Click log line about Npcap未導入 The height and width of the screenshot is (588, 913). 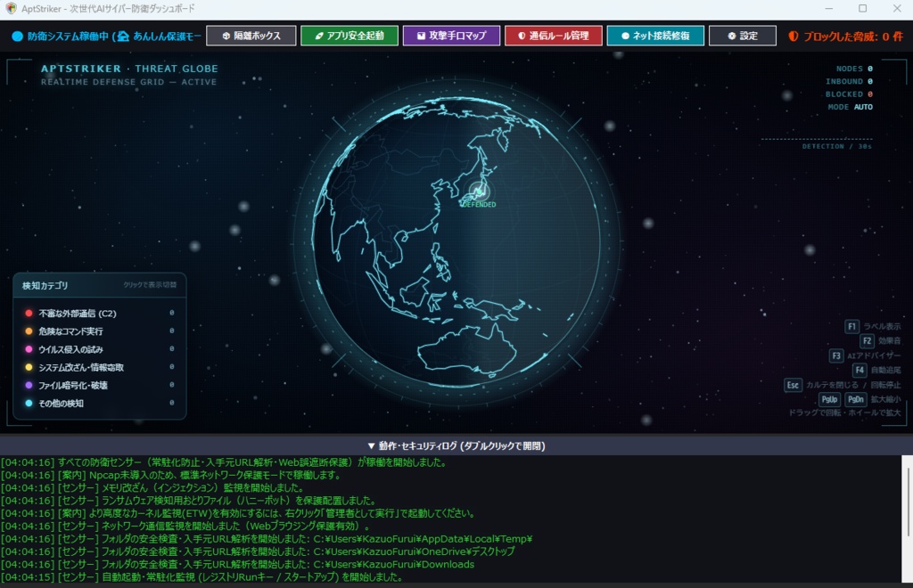(x=170, y=475)
